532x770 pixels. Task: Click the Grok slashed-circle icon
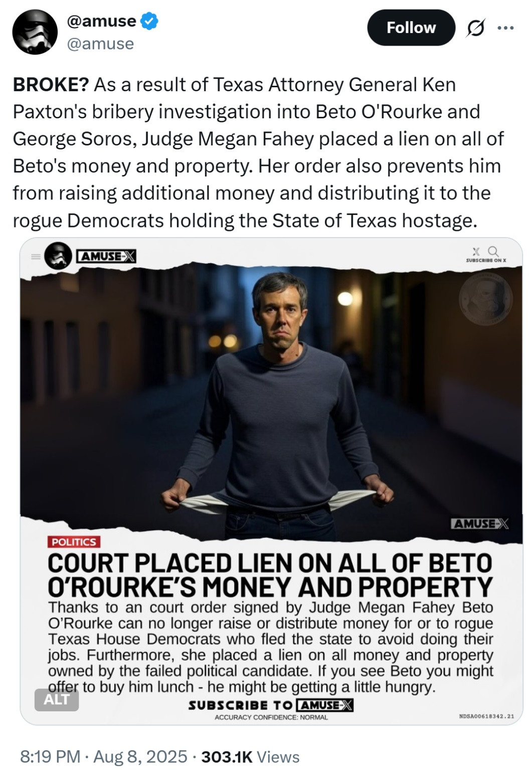coord(475,29)
